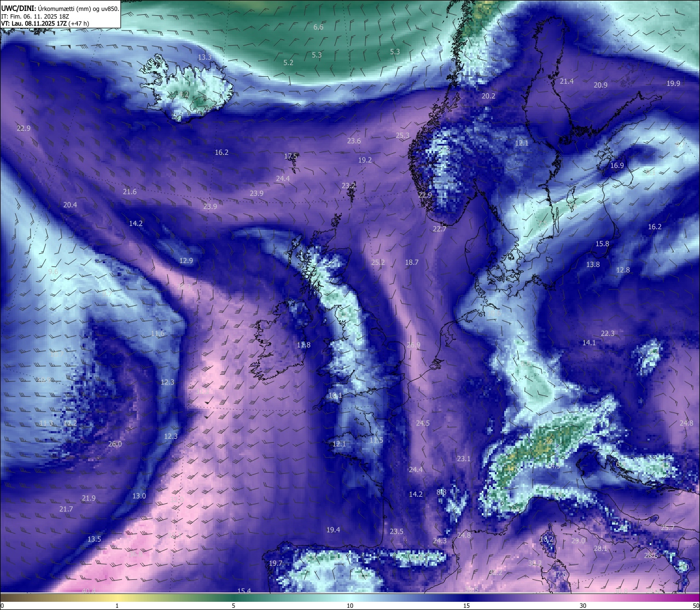Click the 25.2 value in the North Sea
Viewport: 700px width, 610px height.
pyautogui.click(x=378, y=262)
